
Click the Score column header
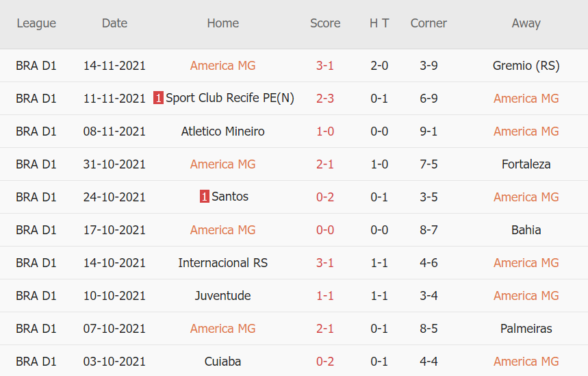325,23
